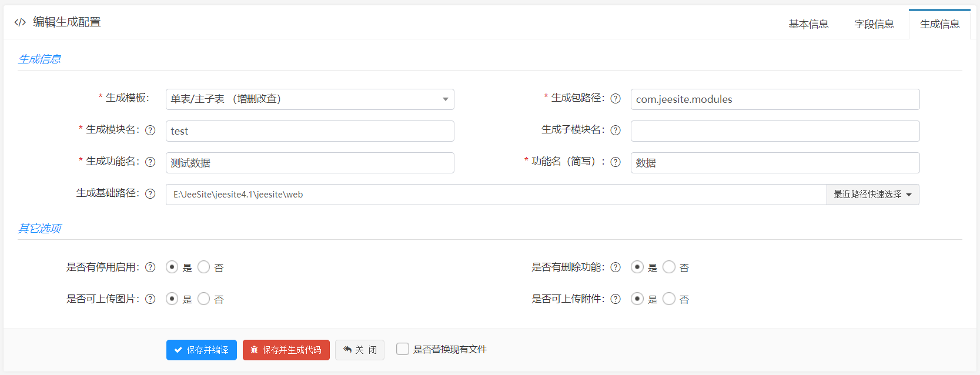Click the 生成信息 section heading
Screen dimensions: 980x375
pos(39,59)
